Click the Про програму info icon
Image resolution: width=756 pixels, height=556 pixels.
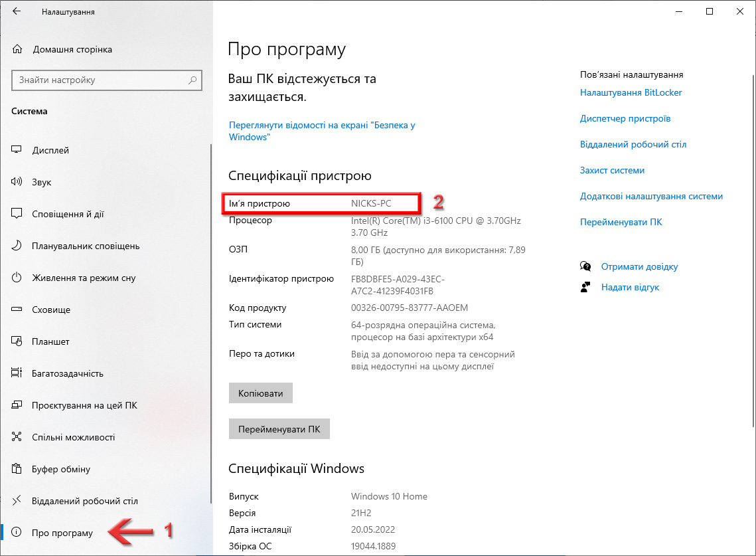click(17, 532)
